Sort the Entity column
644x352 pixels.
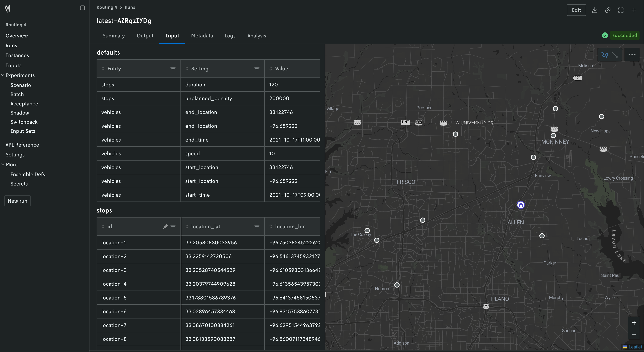(103, 69)
